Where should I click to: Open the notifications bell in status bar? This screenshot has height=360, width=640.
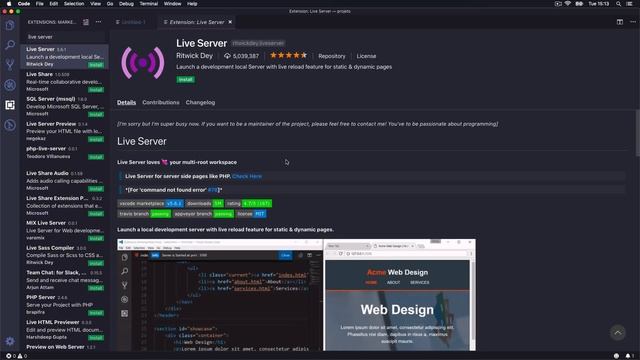pyautogui.click(x=629, y=356)
